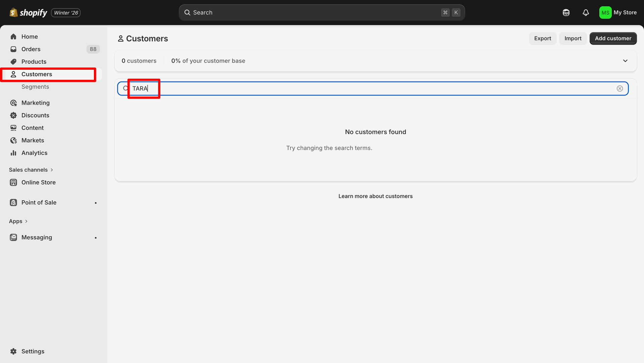The width and height of the screenshot is (644, 363).
Task: Open Discounts badge icon
Action: [13, 115]
